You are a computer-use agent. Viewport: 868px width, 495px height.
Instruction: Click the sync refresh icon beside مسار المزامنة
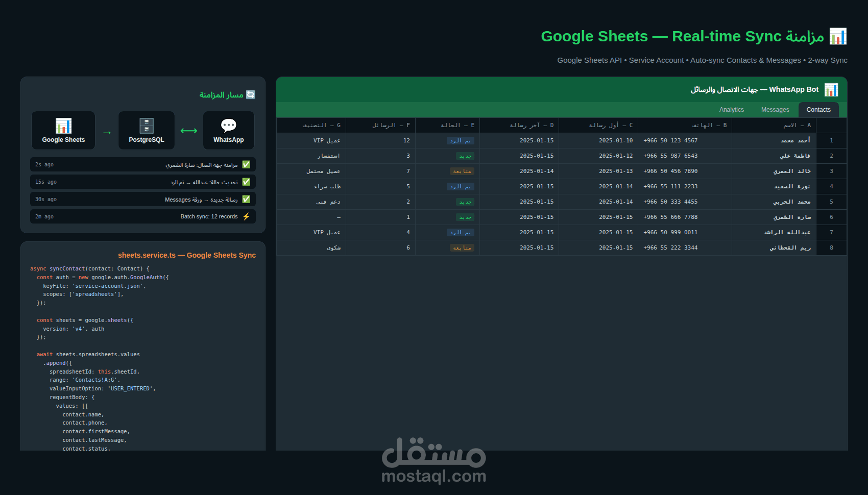point(251,95)
